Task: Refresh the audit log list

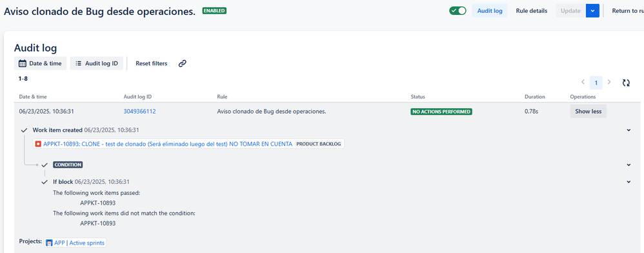Action: point(626,83)
